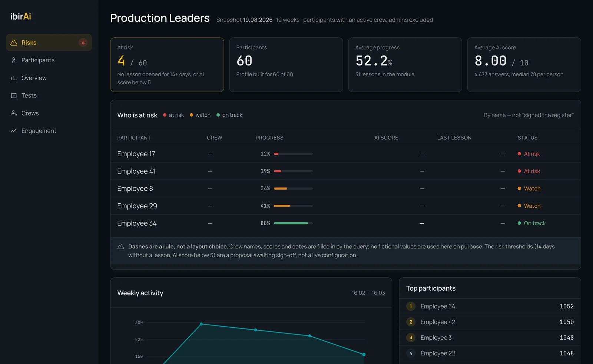
Task: Click the Participants person icon in the sidebar
Action: (14, 60)
